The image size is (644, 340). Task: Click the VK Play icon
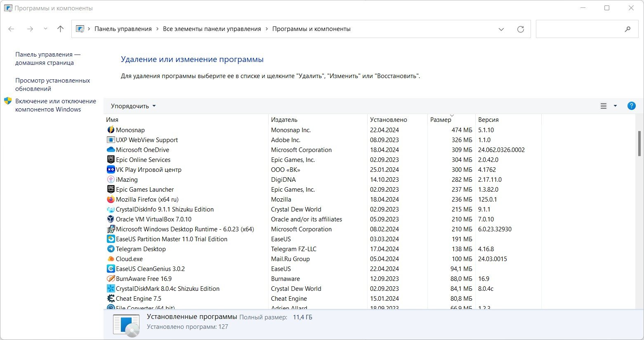point(111,169)
